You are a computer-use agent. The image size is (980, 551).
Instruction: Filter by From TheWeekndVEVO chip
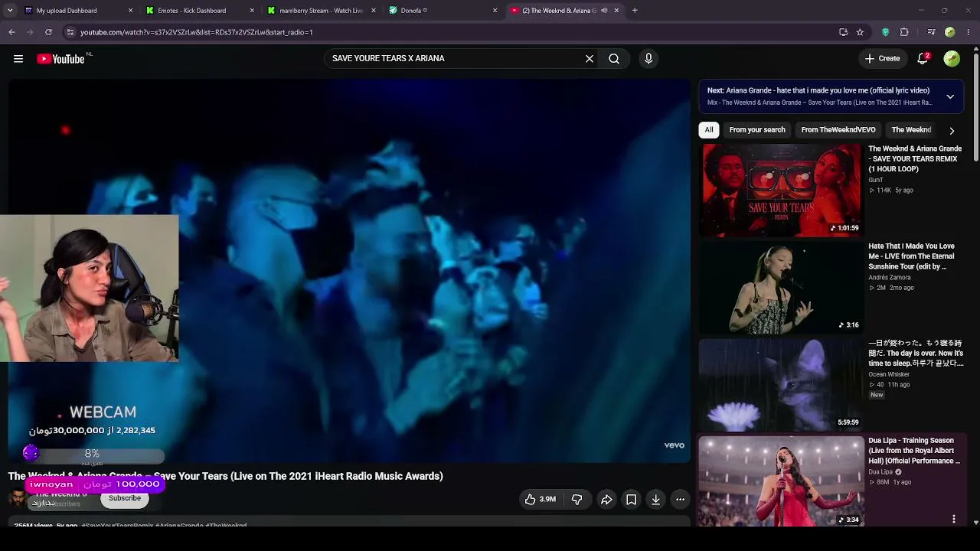pyautogui.click(x=838, y=130)
